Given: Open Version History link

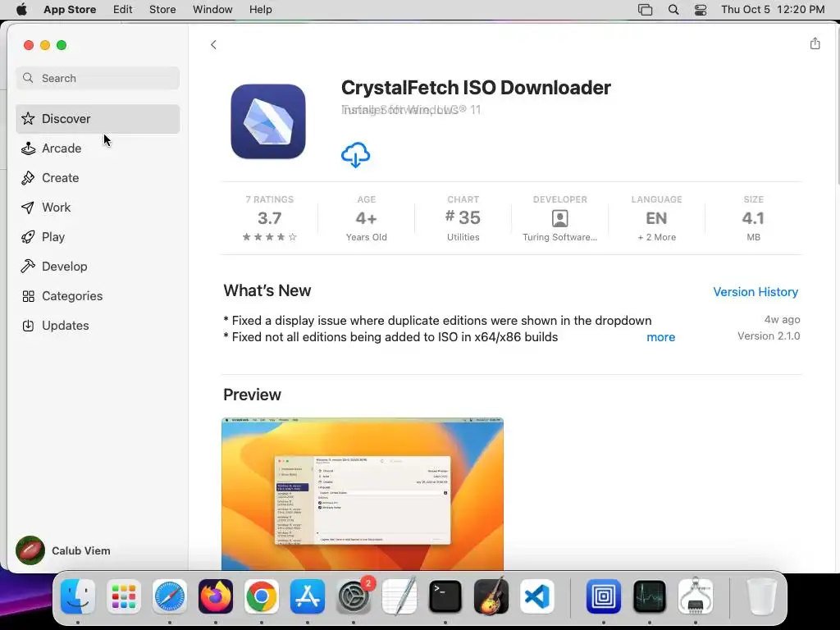Looking at the screenshot, I should pyautogui.click(x=756, y=292).
